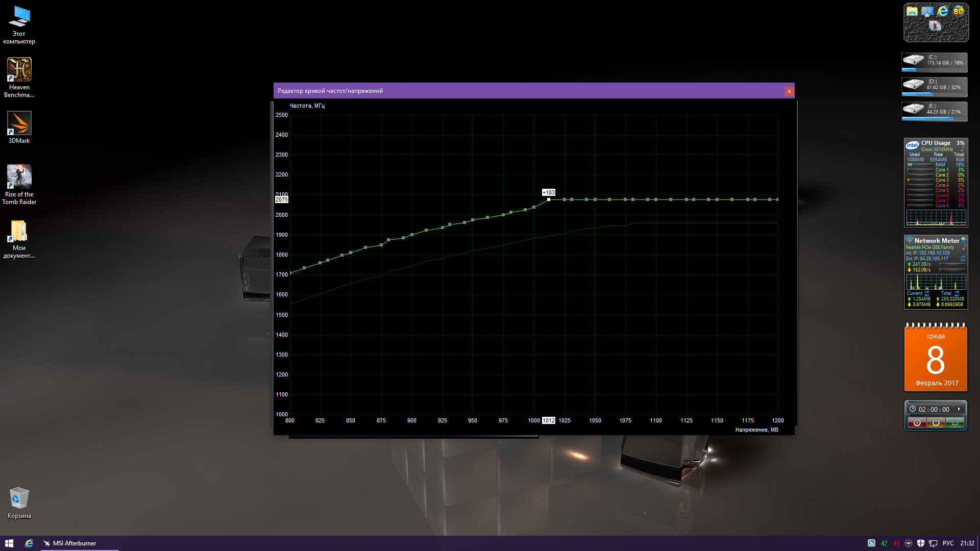Screen dimensions: 980x551
Task: Open the network connection tray icon
Action: (933, 543)
